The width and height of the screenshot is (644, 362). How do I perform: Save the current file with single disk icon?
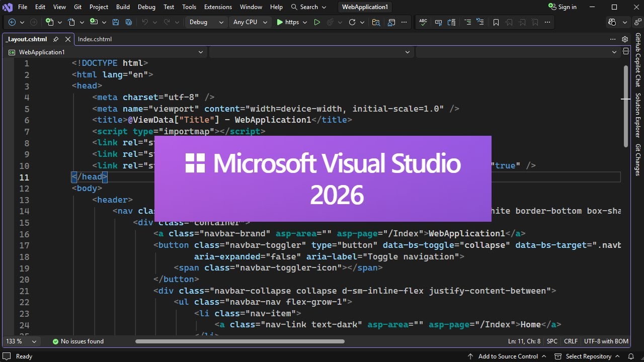116,22
